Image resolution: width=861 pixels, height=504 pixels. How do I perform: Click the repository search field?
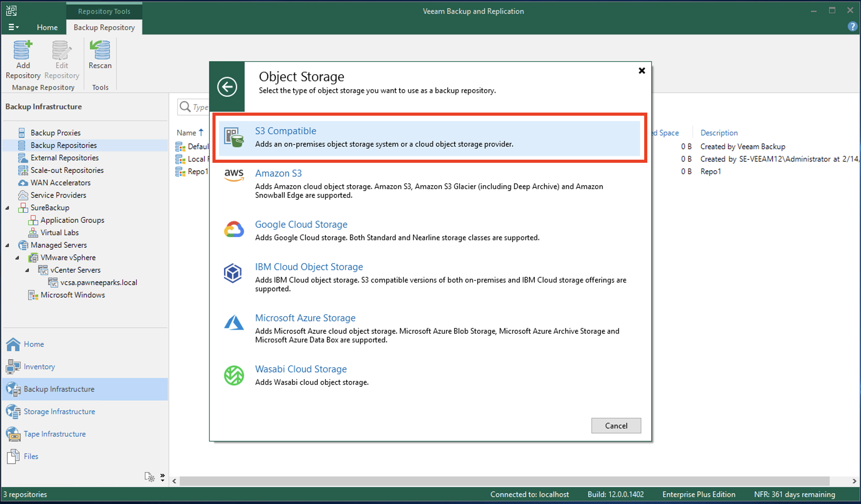193,107
